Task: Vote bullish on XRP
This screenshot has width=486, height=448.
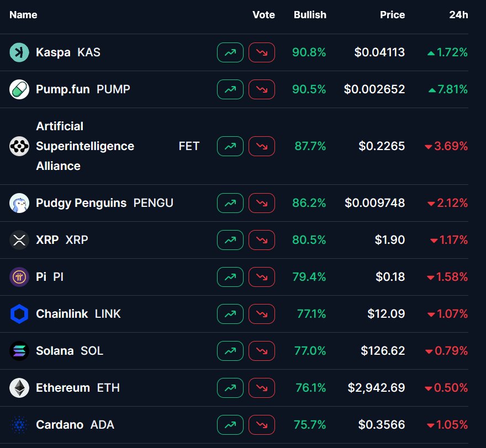Action: pyautogui.click(x=230, y=240)
